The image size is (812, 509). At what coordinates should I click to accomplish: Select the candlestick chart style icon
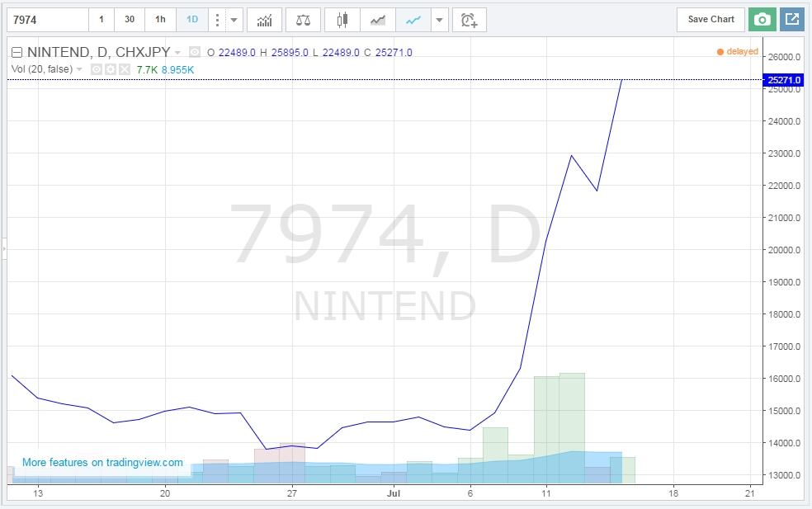click(x=342, y=20)
